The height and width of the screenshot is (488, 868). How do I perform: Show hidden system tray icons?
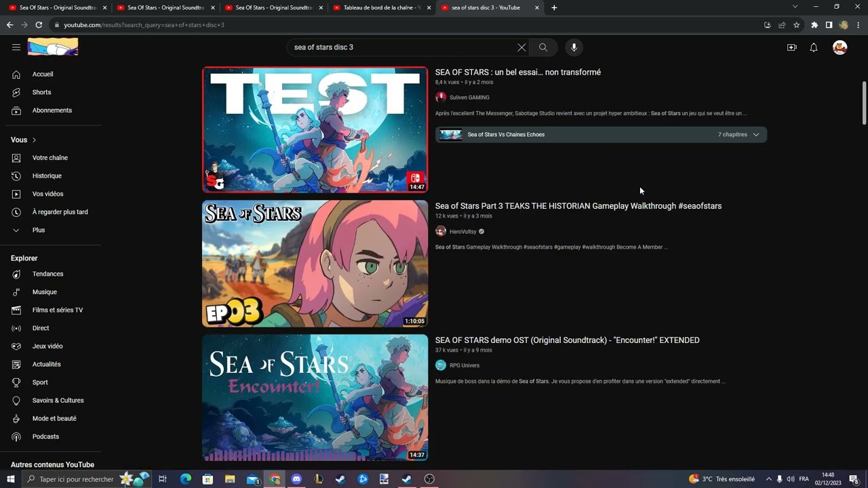click(768, 479)
